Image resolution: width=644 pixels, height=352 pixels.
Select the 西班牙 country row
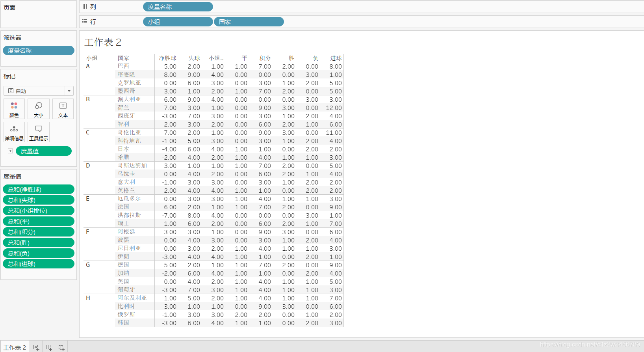pyautogui.click(x=126, y=116)
